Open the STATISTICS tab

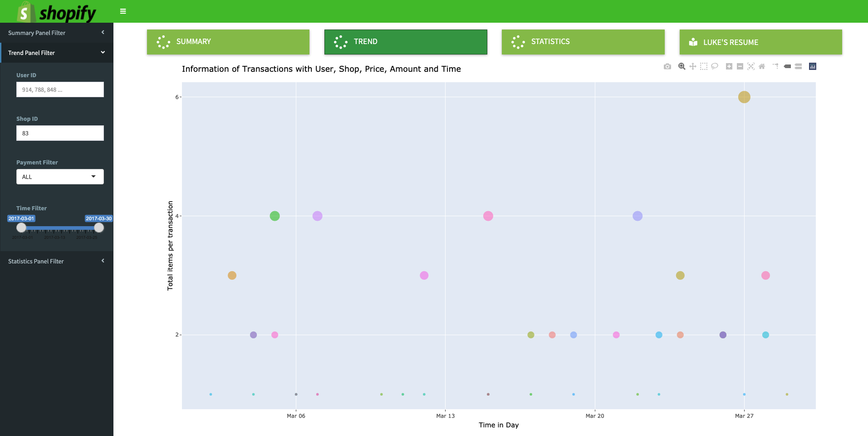[583, 42]
